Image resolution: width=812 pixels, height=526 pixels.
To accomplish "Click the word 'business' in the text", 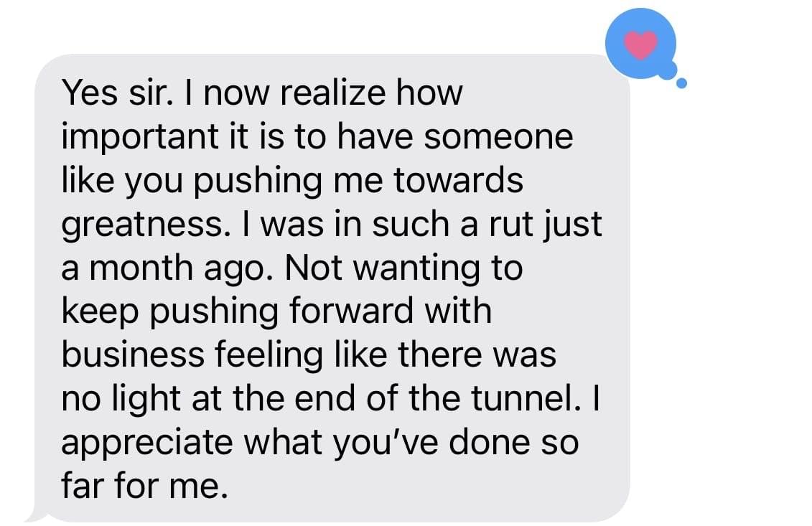I will point(133,354).
